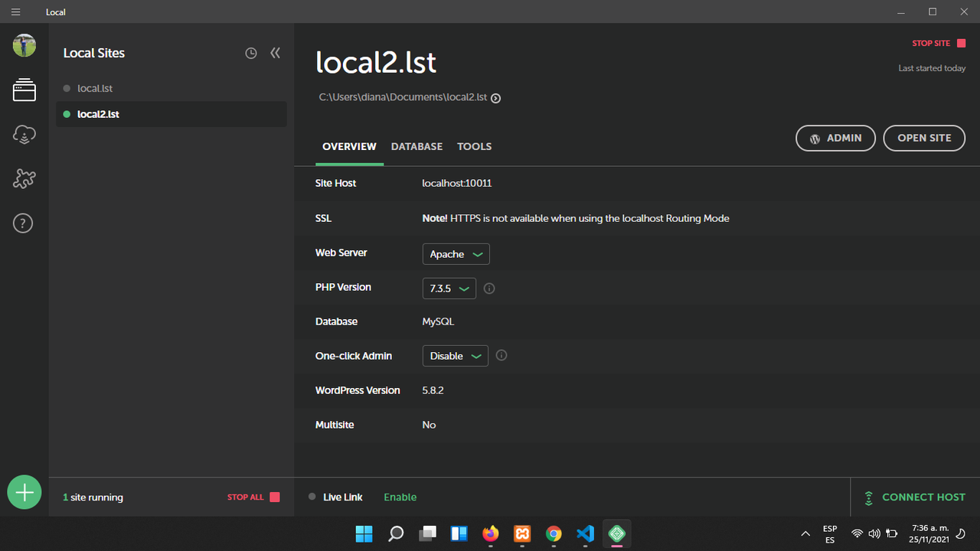The height and width of the screenshot is (551, 980).
Task: Click Stop All sites
Action: [253, 497]
